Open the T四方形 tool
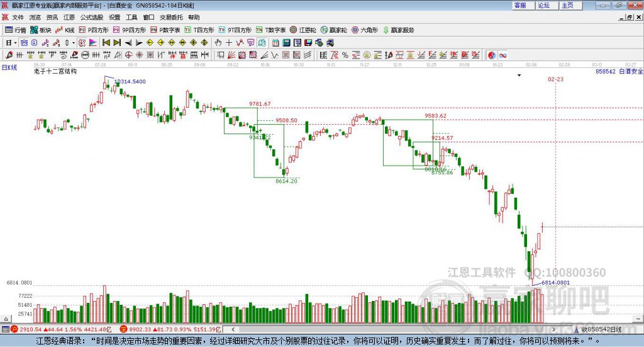This screenshot has width=644, height=347. pos(199,30)
